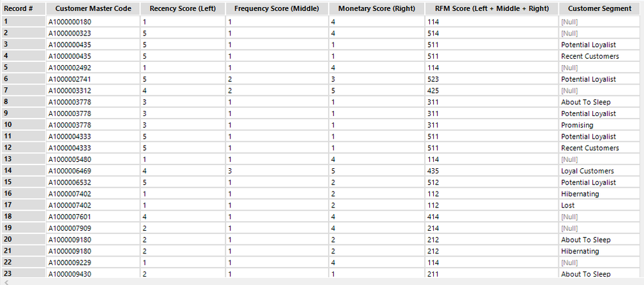
Task: Select customer code A1000002741 cell
Action: point(74,79)
